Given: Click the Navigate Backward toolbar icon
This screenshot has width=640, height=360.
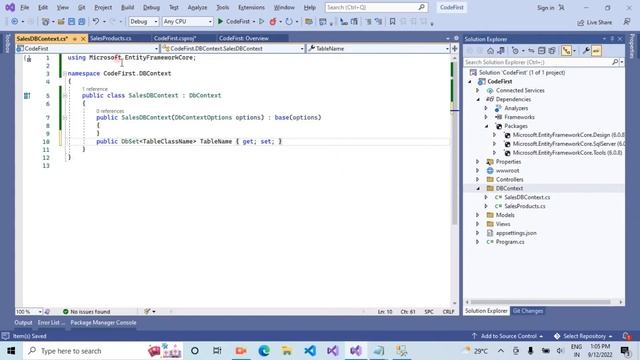Looking at the screenshot, I should (x=15, y=22).
